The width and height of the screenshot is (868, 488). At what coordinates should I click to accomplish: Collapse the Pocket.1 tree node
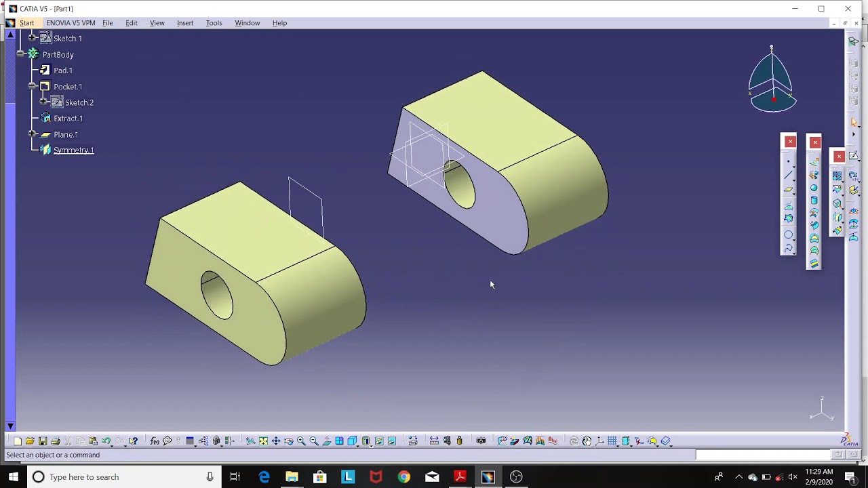click(32, 86)
